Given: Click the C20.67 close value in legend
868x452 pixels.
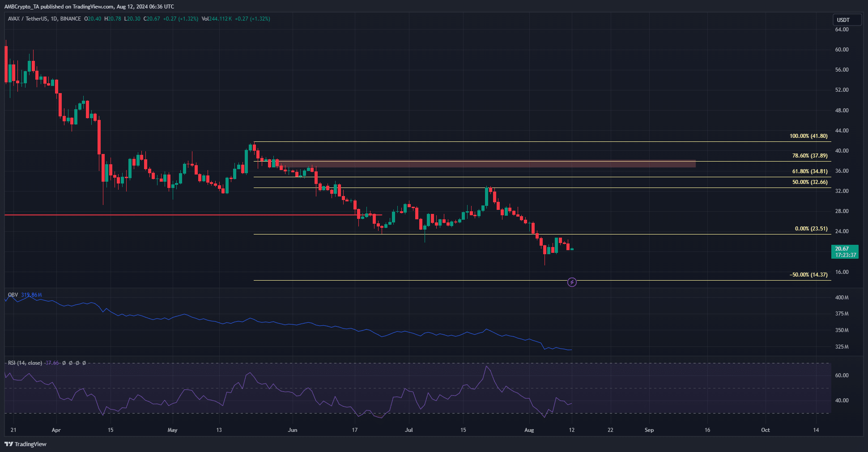Looking at the screenshot, I should point(152,19).
